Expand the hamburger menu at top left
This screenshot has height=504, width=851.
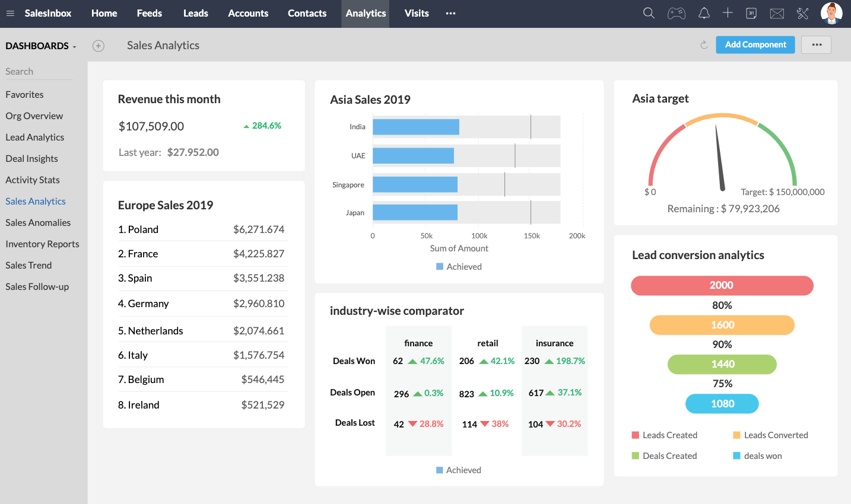[x=10, y=12]
